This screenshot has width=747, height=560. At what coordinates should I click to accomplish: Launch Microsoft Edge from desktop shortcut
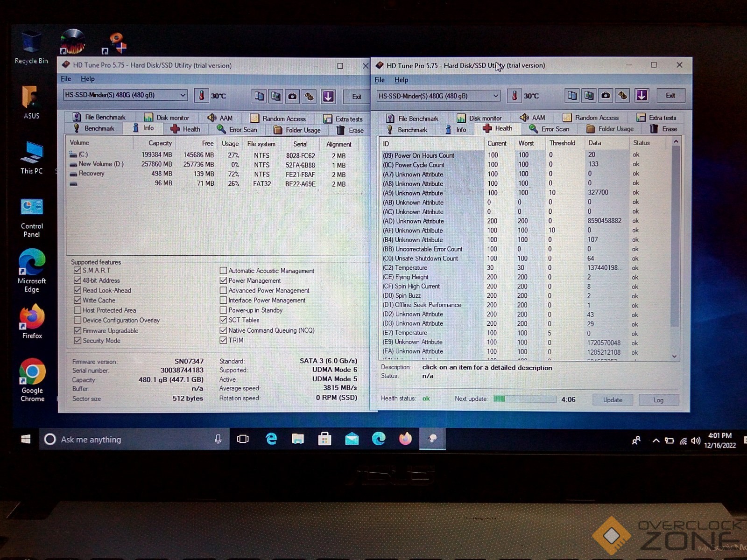(32, 271)
